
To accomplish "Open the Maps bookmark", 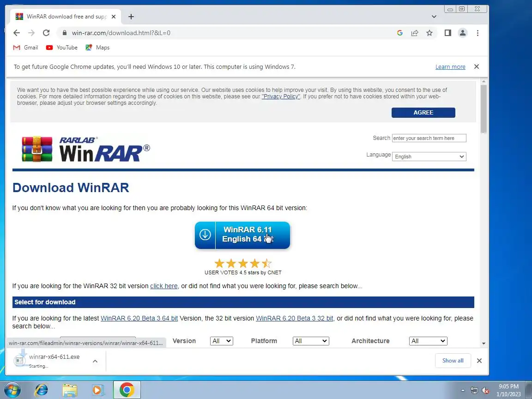I will point(97,48).
